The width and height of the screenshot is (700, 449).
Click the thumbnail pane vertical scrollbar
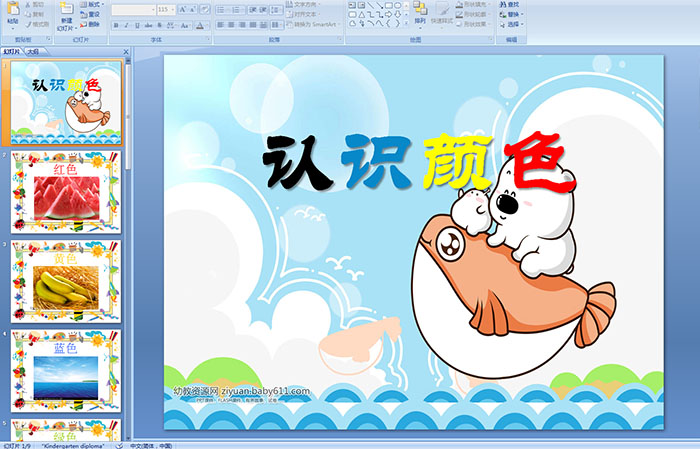[129, 248]
